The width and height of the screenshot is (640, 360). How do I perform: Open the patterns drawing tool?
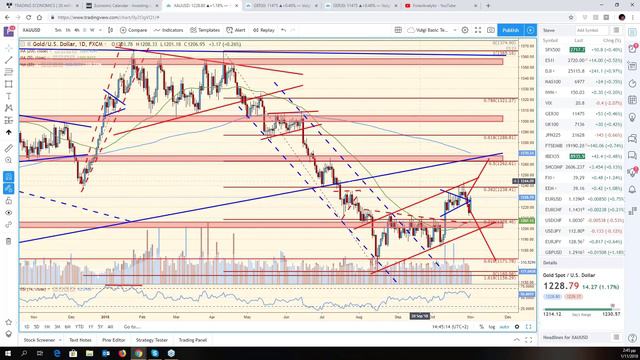point(9,108)
